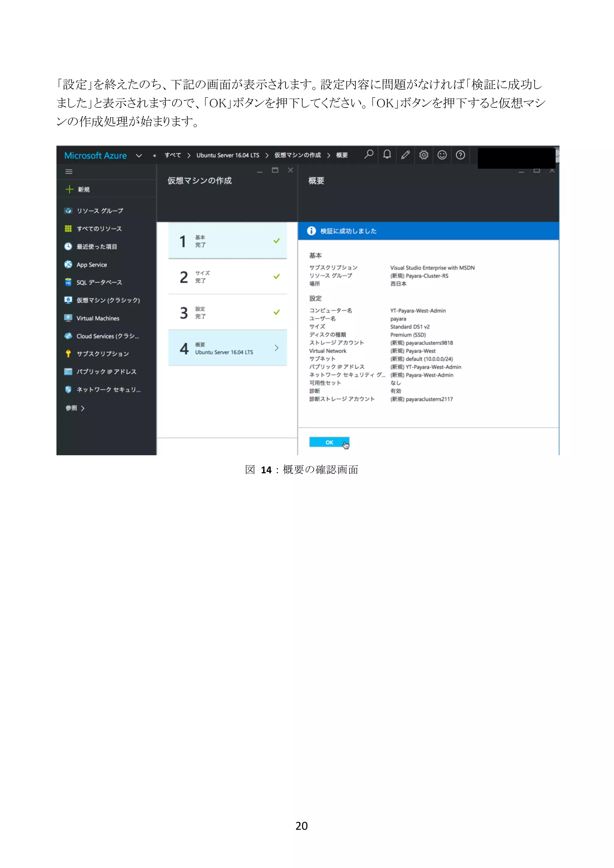
Task: Collapse breadcrumb with double-left chevron
Action: pos(154,155)
